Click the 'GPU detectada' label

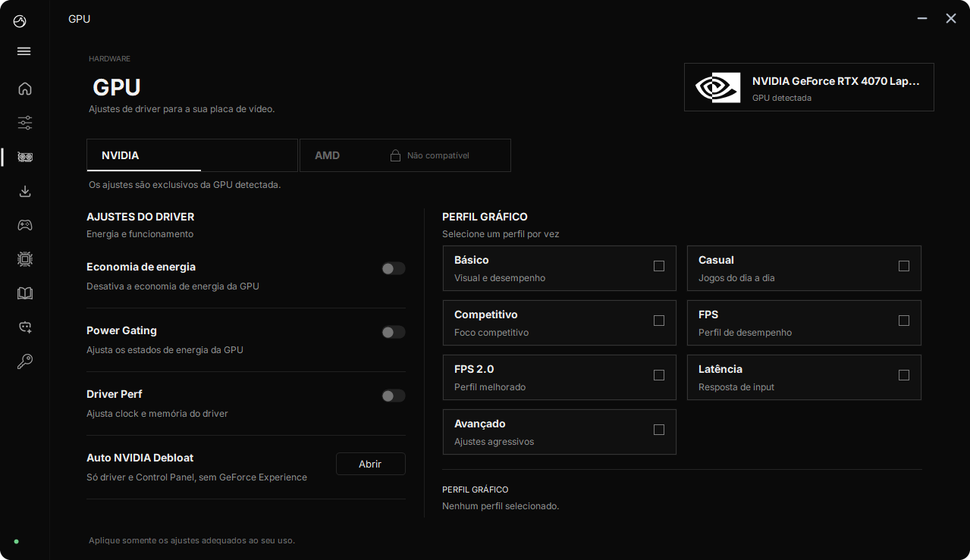[x=782, y=98]
